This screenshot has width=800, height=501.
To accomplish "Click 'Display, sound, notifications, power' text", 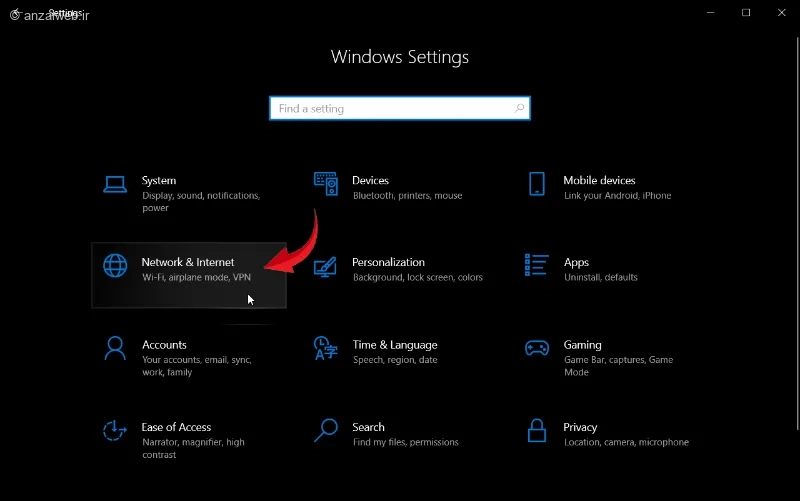I will pos(201,202).
